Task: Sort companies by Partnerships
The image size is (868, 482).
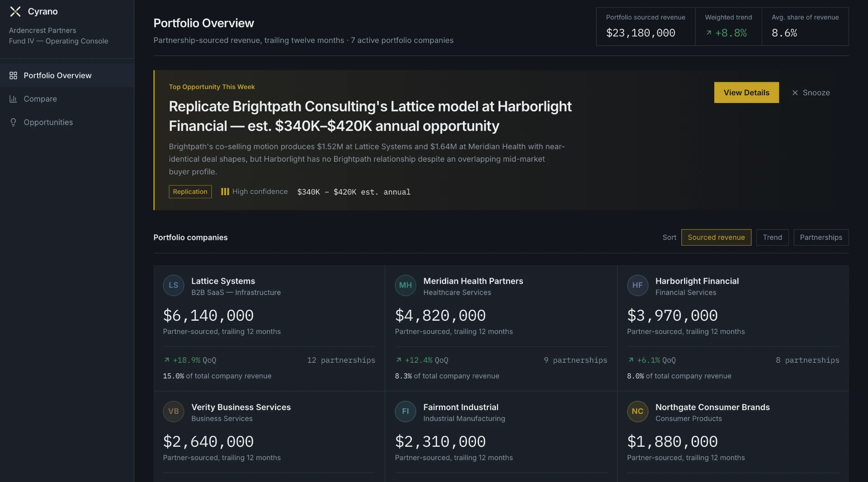Action: pyautogui.click(x=821, y=238)
